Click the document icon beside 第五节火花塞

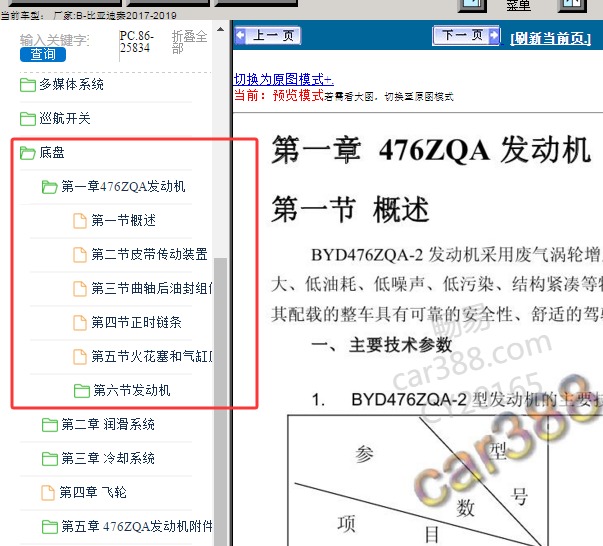pos(80,357)
